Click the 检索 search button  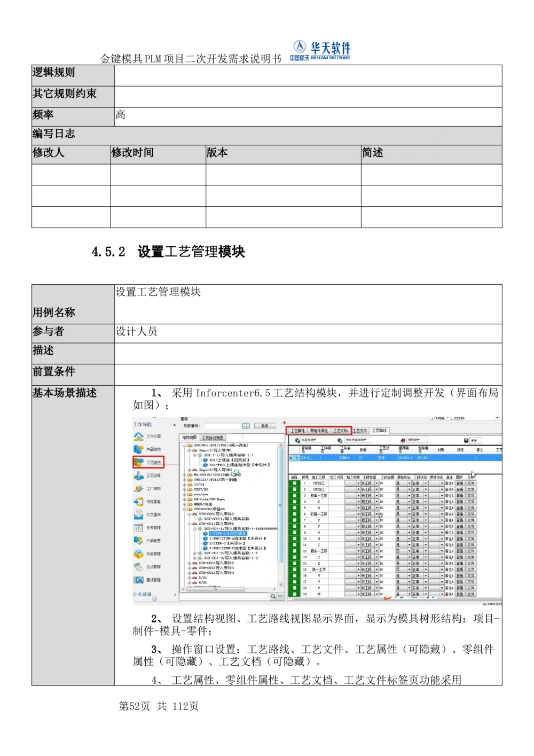tap(265, 426)
